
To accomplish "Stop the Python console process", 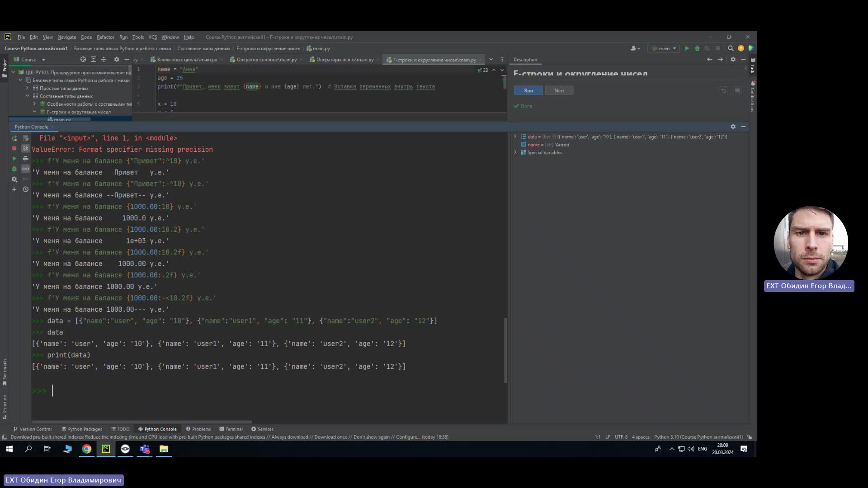I will (14, 149).
